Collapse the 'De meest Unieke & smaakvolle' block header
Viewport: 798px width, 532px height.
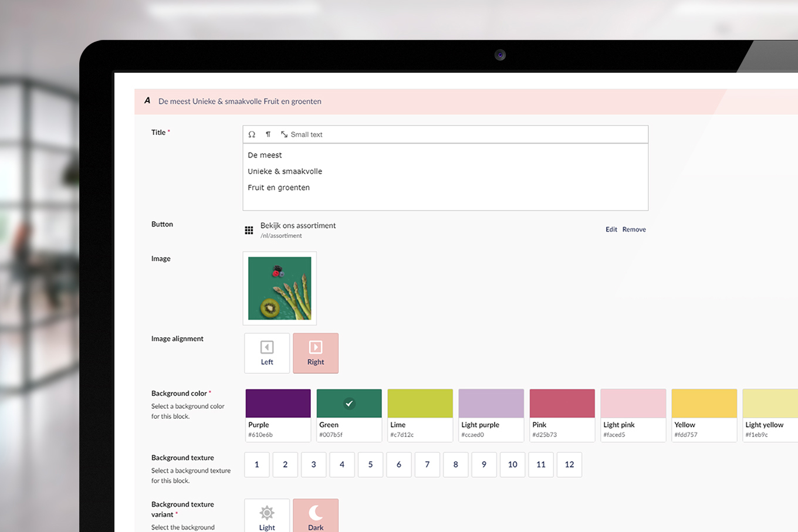pos(240,101)
